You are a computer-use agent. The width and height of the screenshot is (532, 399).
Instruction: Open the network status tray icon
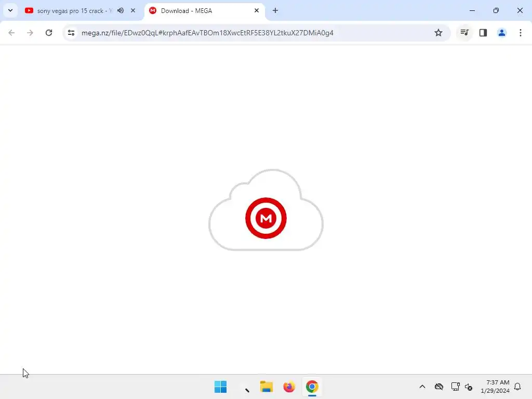[x=455, y=387]
